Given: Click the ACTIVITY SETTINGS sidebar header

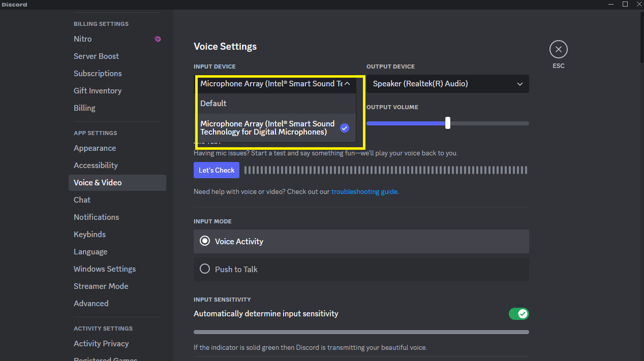Looking at the screenshot, I should point(103,329).
